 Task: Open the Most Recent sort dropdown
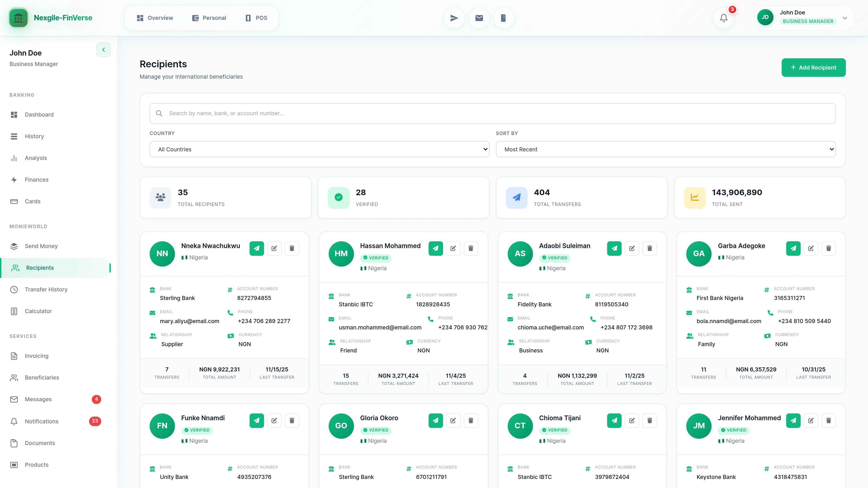665,149
